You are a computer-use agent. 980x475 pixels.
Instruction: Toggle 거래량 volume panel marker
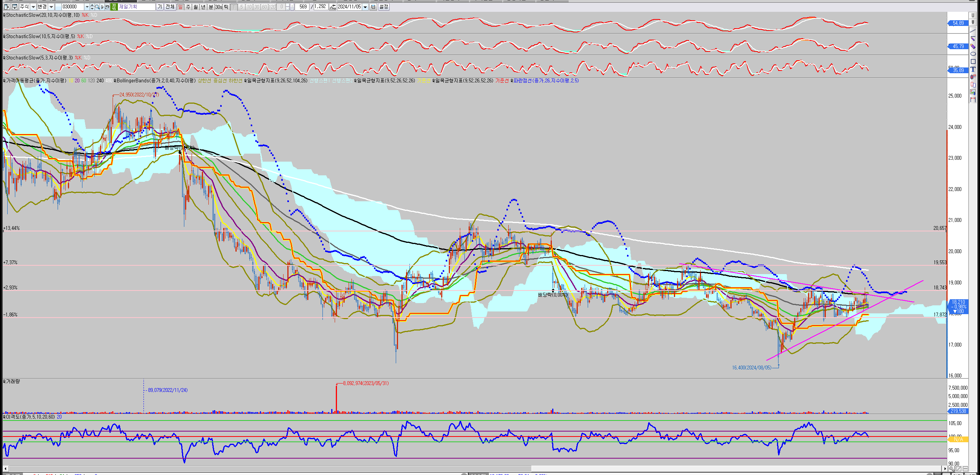(4, 381)
